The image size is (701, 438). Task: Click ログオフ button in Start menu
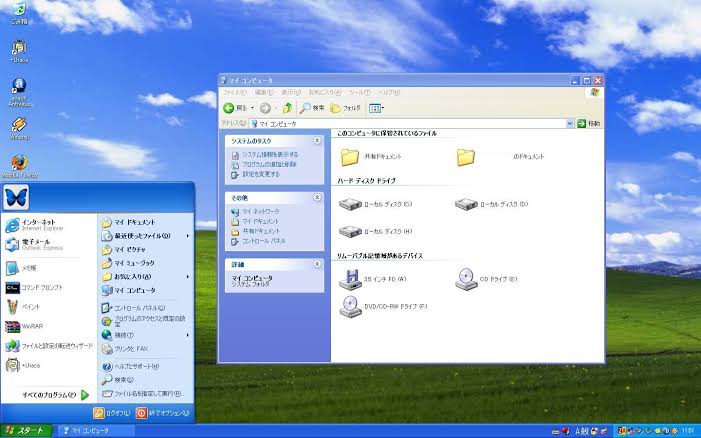[x=112, y=413]
